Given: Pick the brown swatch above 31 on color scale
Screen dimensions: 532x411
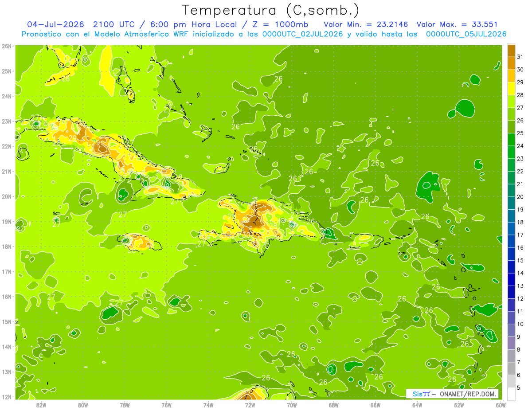Looking at the screenshot, I should (x=511, y=51).
